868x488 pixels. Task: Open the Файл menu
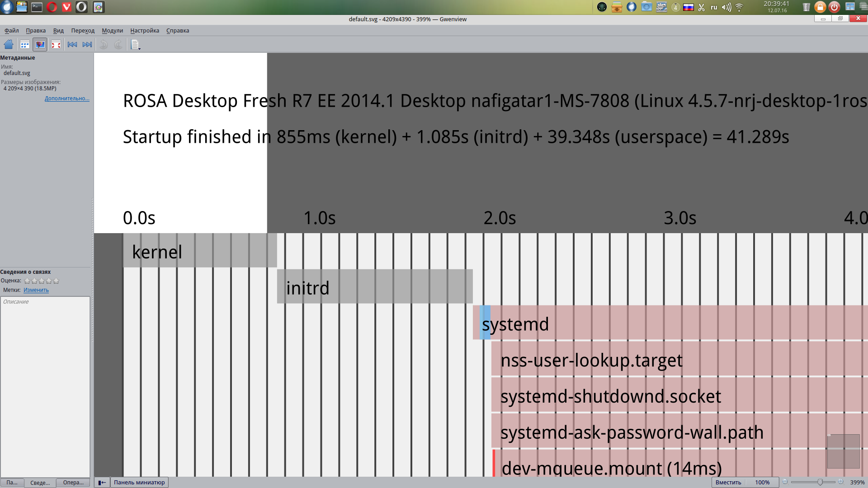pos(12,31)
